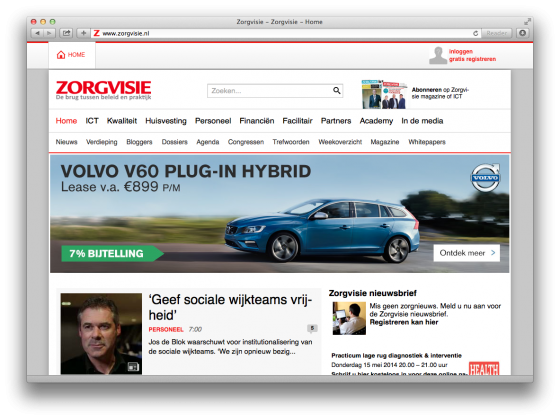Open the Financiën menu item
560x420 pixels.
pos(256,121)
